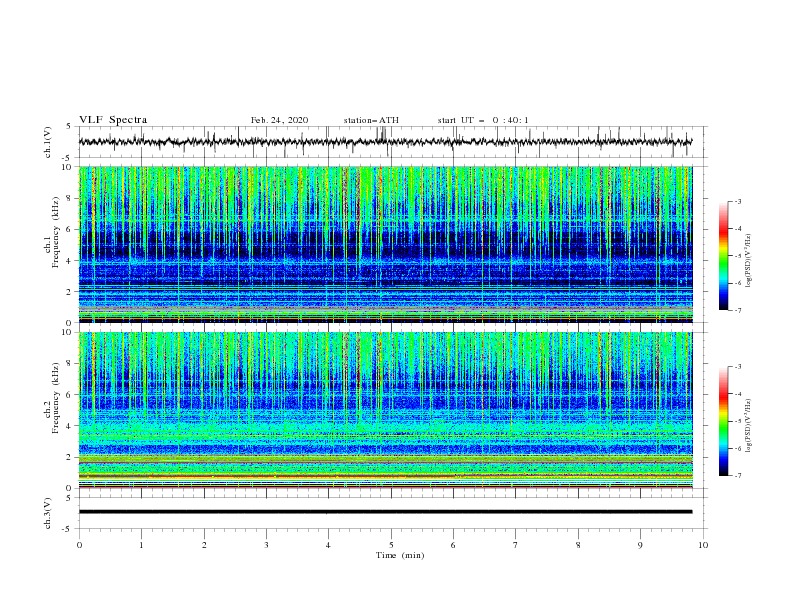Click the "-7" value on ch.2 color bar
Image resolution: width=792 pixels, height=612 pixels.
pos(738,475)
